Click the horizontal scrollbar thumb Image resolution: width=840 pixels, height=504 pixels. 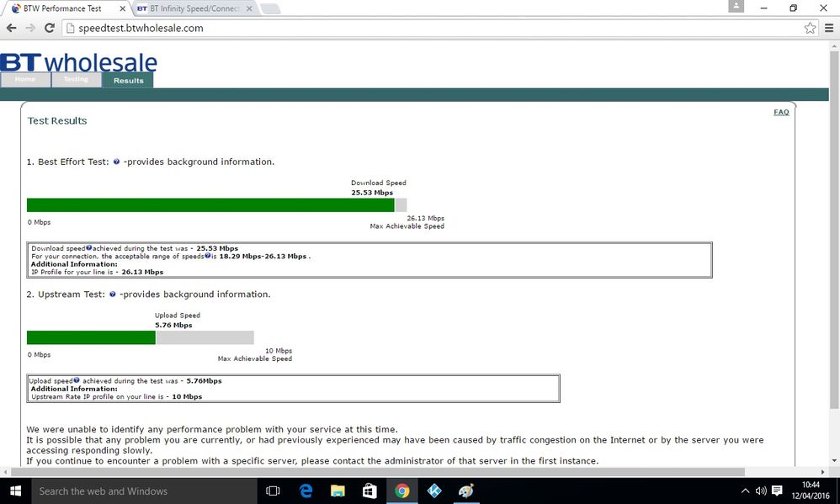[x=378, y=472]
